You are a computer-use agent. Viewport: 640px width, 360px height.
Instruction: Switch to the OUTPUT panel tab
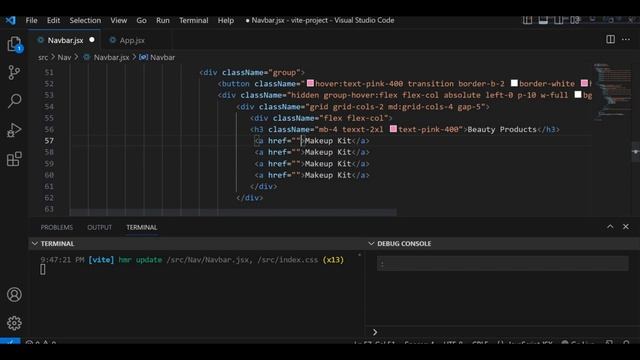[99, 227]
